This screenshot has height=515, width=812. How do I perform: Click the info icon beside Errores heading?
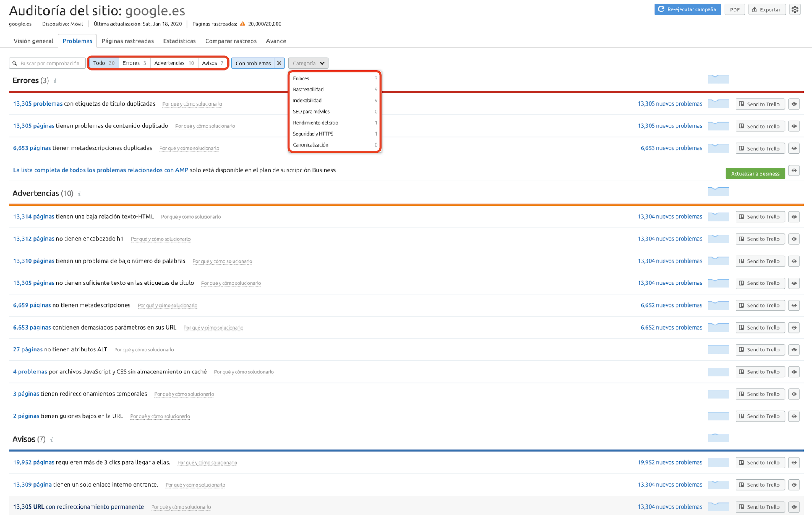pyautogui.click(x=55, y=81)
